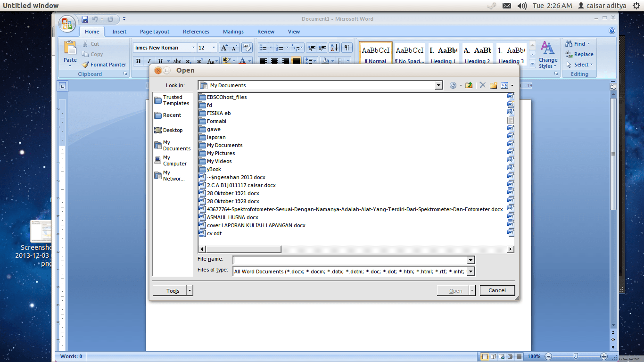Screen dimensions: 644x362
Task: Select the Strikethrough icon
Action: (178, 61)
